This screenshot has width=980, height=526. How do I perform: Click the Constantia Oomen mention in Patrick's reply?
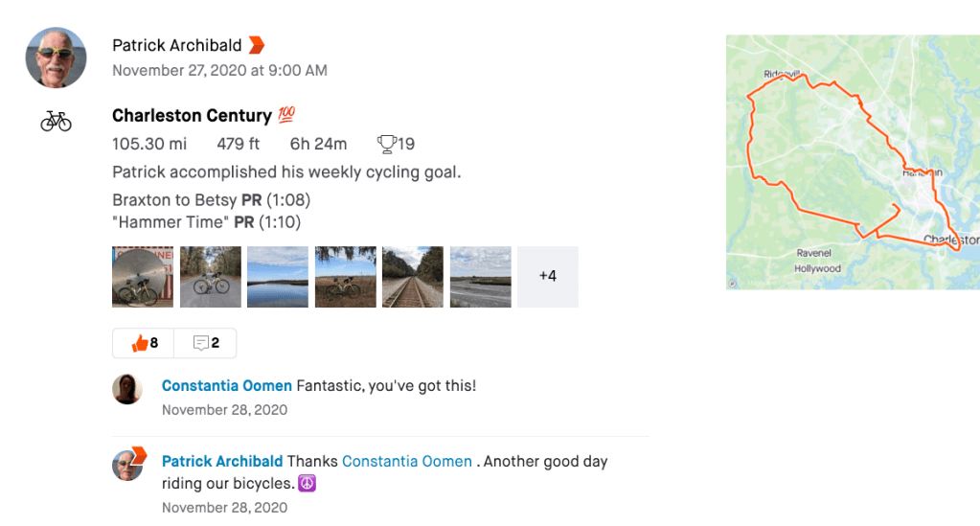point(406,462)
